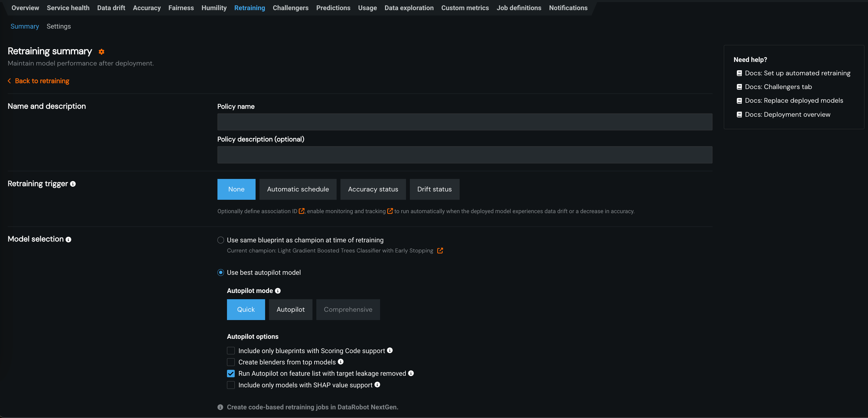Open Docs: Set up automated retraining link

(797, 73)
